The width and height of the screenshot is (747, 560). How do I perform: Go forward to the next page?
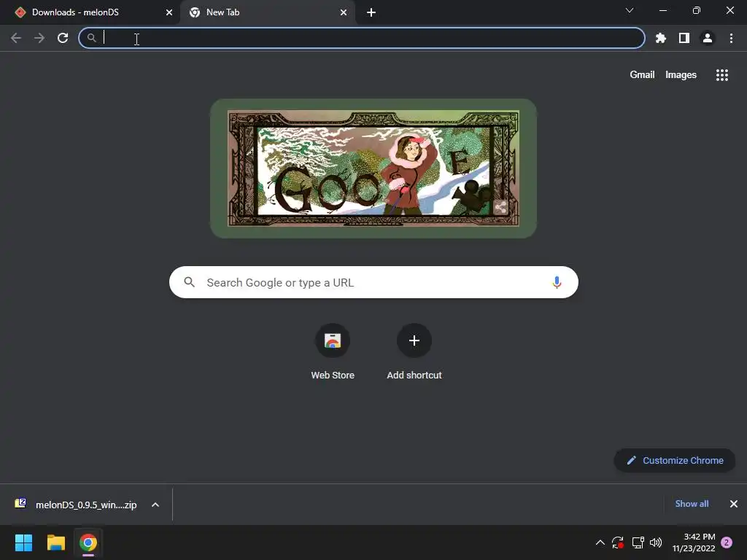[x=39, y=38]
